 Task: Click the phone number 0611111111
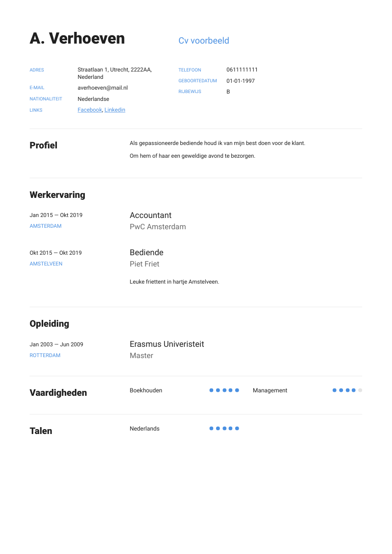tap(242, 70)
